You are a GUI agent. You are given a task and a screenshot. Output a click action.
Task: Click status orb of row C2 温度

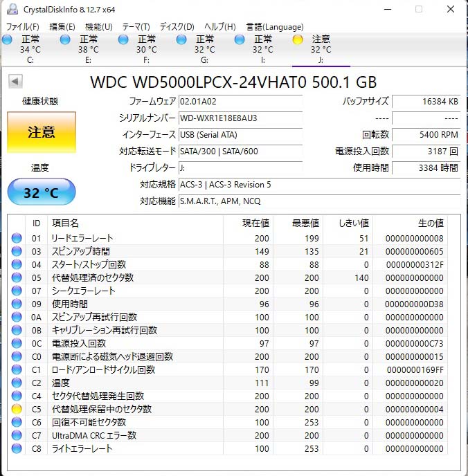[17, 383]
